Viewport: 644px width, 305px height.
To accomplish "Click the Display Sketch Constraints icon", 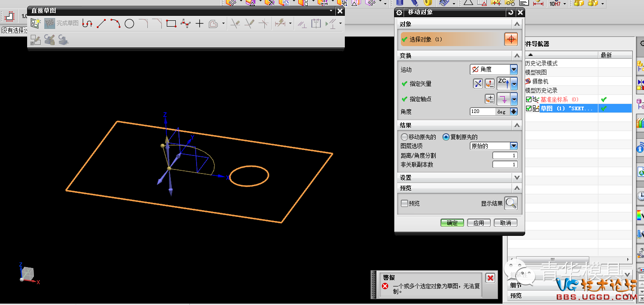I will point(332,23).
